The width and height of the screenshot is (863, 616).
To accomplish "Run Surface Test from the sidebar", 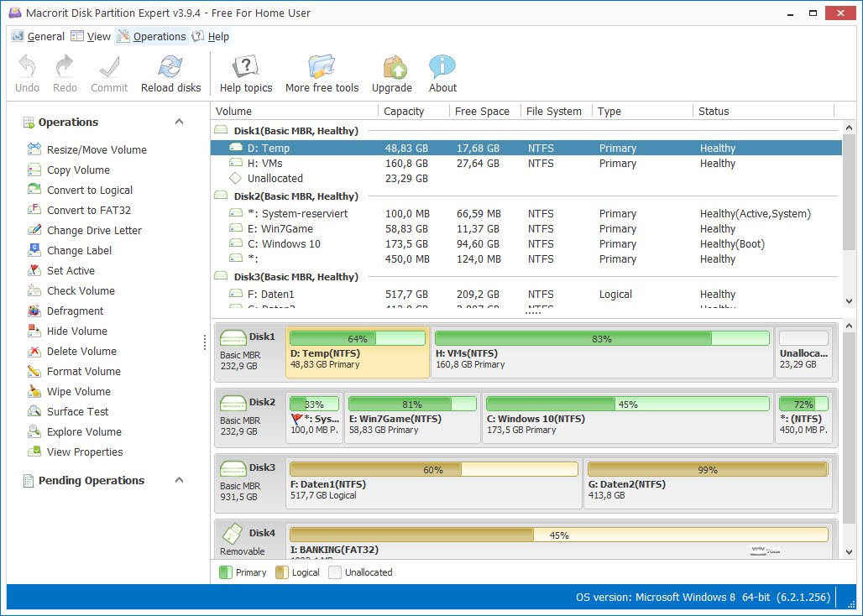I will pos(77,411).
